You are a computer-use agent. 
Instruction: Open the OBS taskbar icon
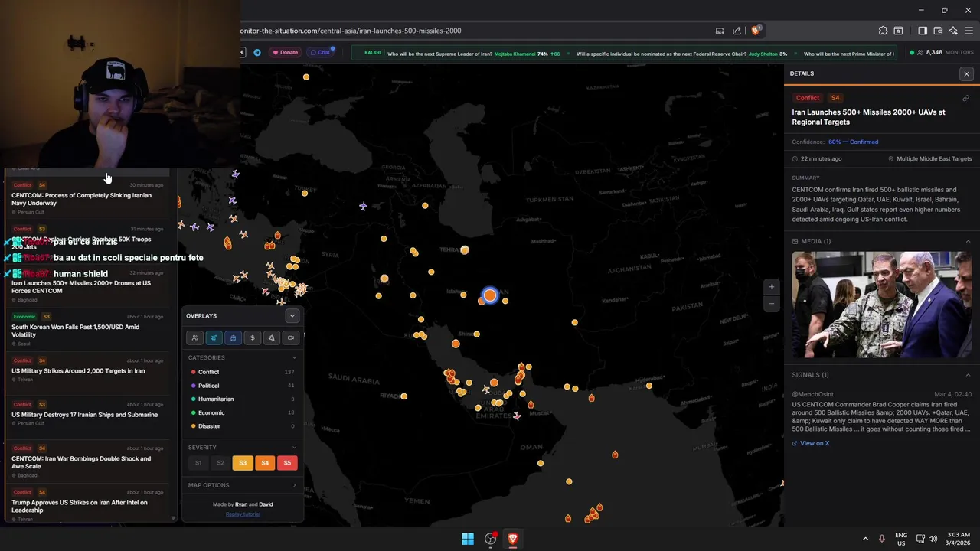pos(491,539)
